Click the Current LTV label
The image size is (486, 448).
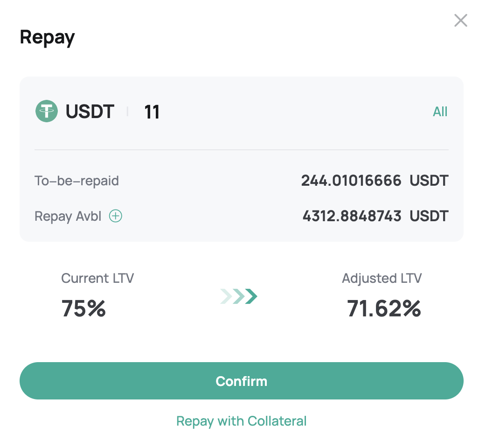point(97,278)
